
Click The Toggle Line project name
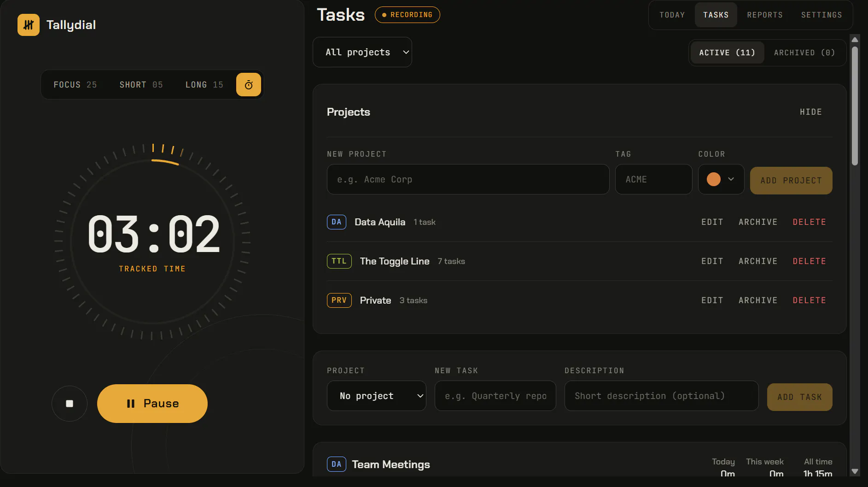pyautogui.click(x=395, y=261)
